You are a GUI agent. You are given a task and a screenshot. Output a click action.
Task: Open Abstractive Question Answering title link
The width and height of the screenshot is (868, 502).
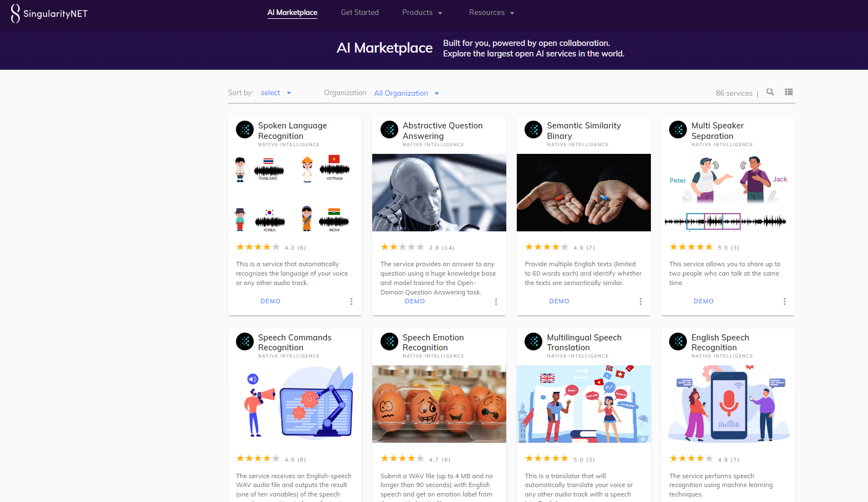click(443, 131)
